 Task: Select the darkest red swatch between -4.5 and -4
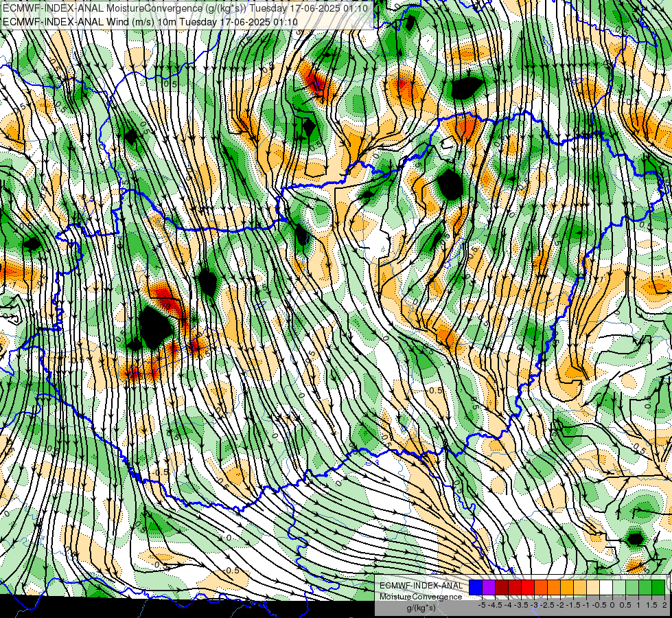click(502, 588)
